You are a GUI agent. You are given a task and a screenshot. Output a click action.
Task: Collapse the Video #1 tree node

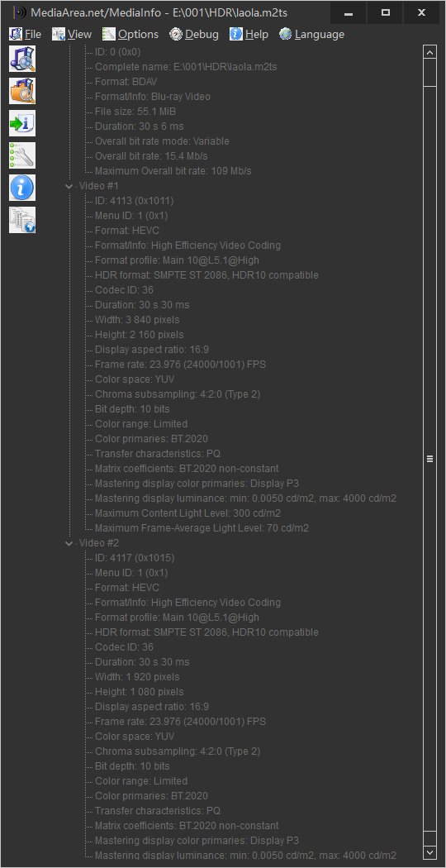click(69, 186)
